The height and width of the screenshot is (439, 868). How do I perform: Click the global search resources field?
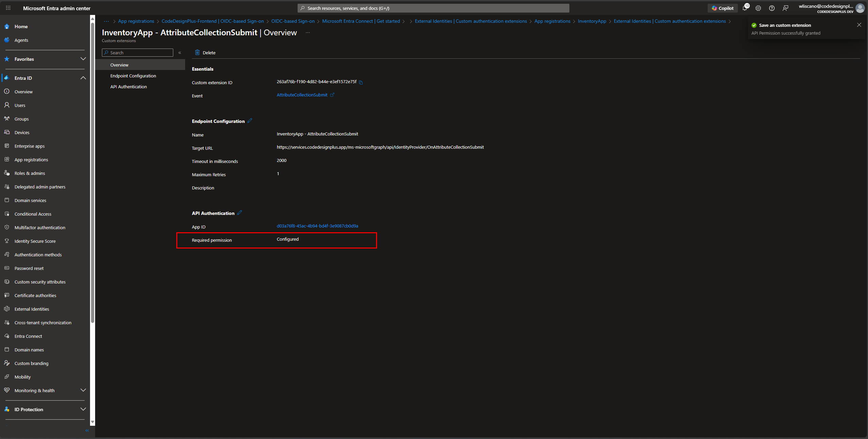pos(433,8)
